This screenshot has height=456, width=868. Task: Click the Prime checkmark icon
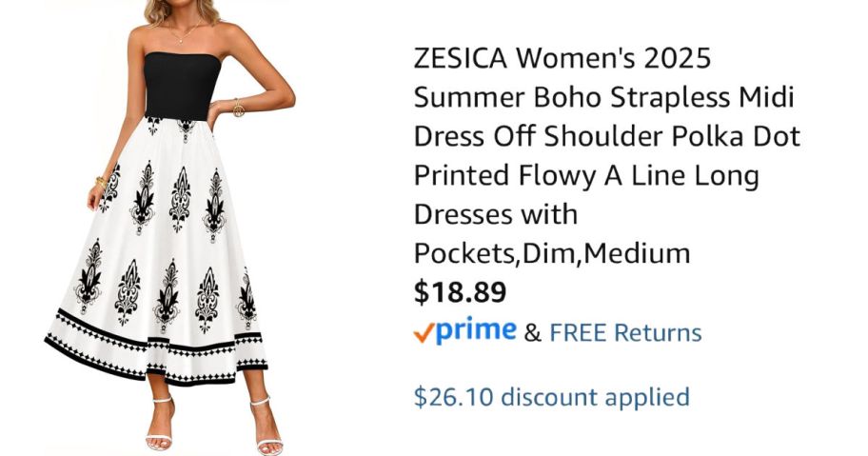(x=424, y=331)
